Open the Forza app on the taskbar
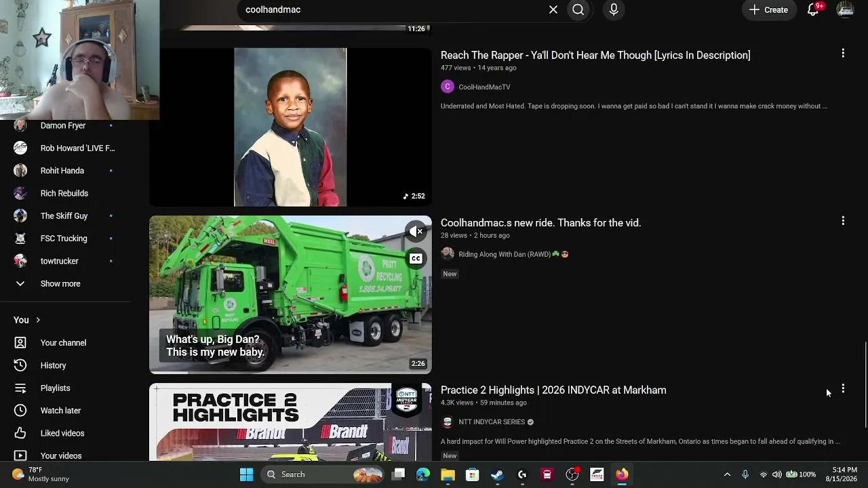This screenshot has height=488, width=868. (x=597, y=474)
